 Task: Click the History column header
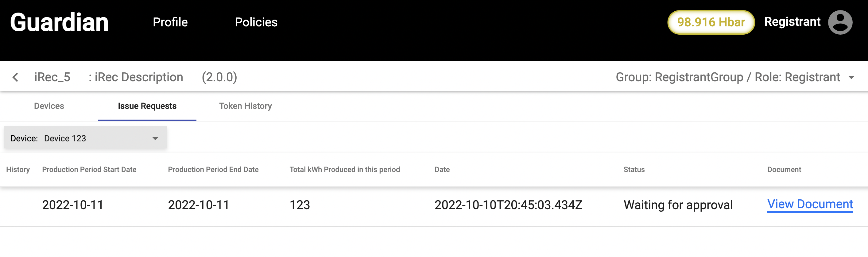tap(18, 169)
